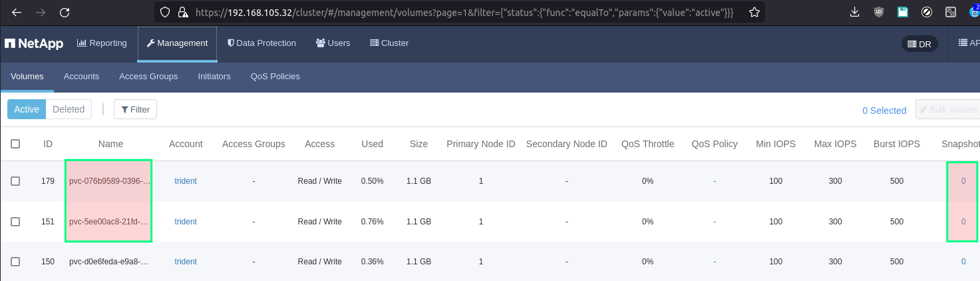
Task: Reload the current page
Action: tap(65, 13)
